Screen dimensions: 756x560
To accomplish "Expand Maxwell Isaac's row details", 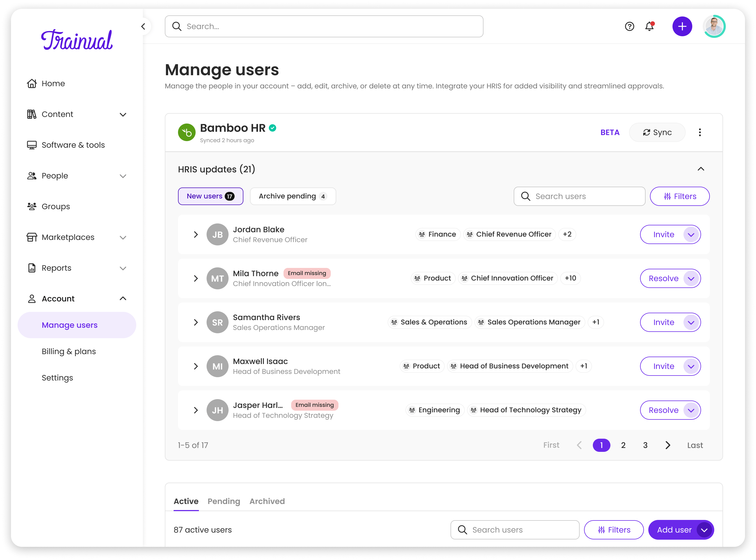I will 196,366.
